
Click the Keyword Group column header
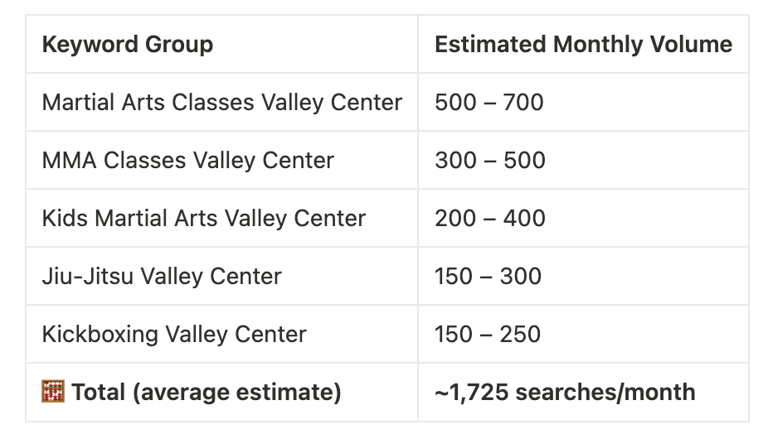(x=127, y=45)
